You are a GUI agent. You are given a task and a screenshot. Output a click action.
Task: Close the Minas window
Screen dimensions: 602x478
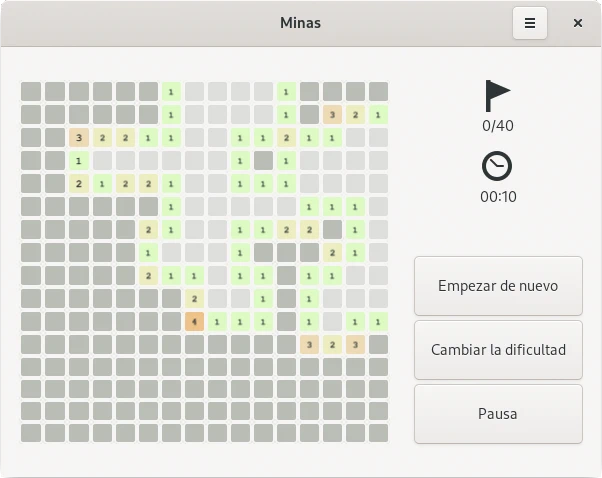(x=578, y=23)
